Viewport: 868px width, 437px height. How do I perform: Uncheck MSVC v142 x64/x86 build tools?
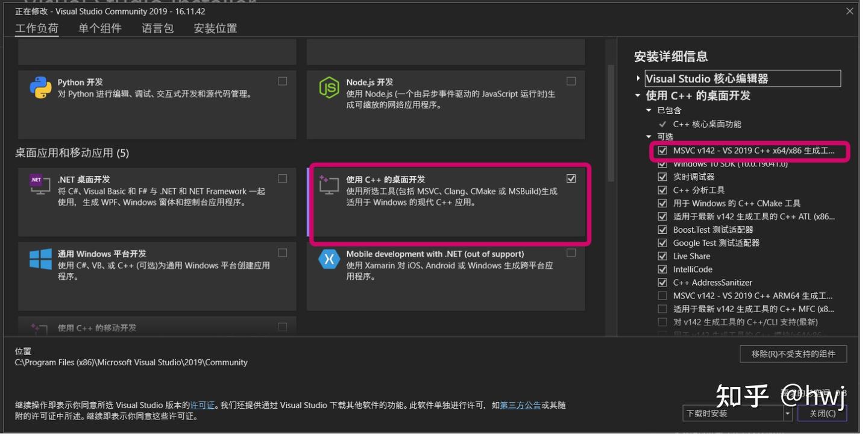click(x=662, y=151)
